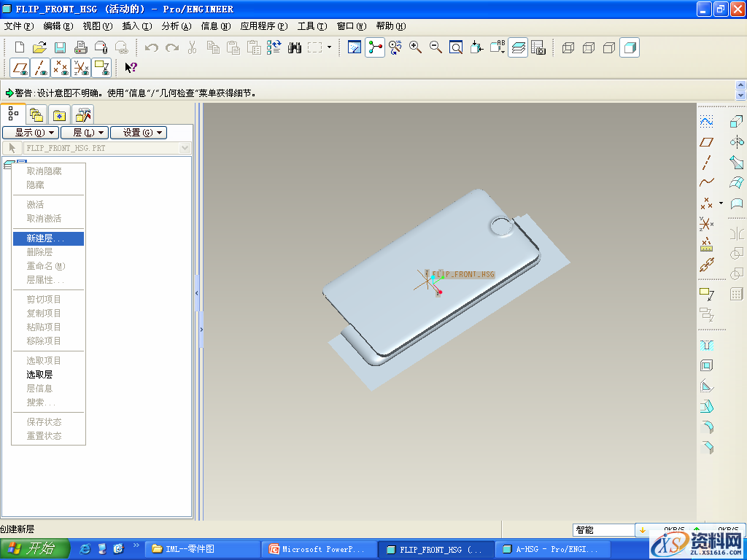Viewport: 747px width, 560px height.
Task: Choose 新建层... from the context menu
Action: (45, 238)
